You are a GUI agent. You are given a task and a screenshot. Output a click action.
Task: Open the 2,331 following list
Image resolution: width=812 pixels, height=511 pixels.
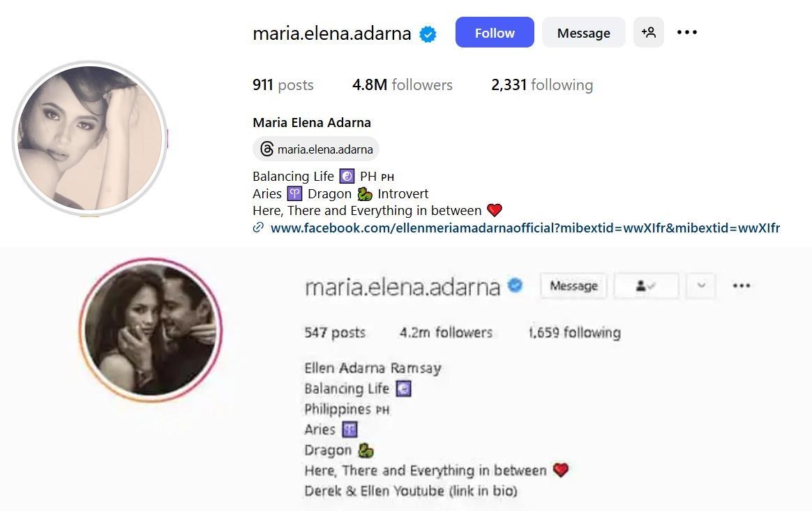[x=542, y=85]
